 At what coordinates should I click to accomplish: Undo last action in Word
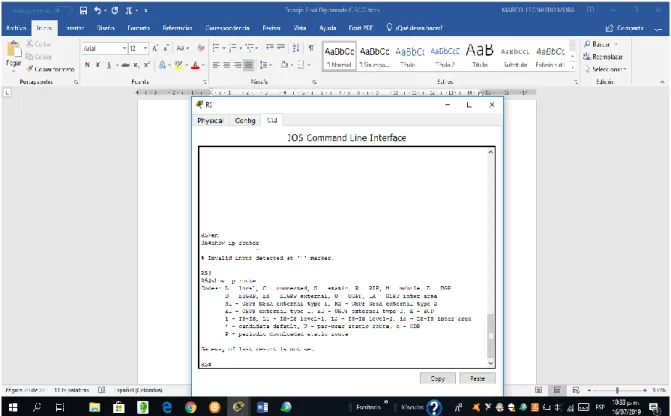(98, 10)
